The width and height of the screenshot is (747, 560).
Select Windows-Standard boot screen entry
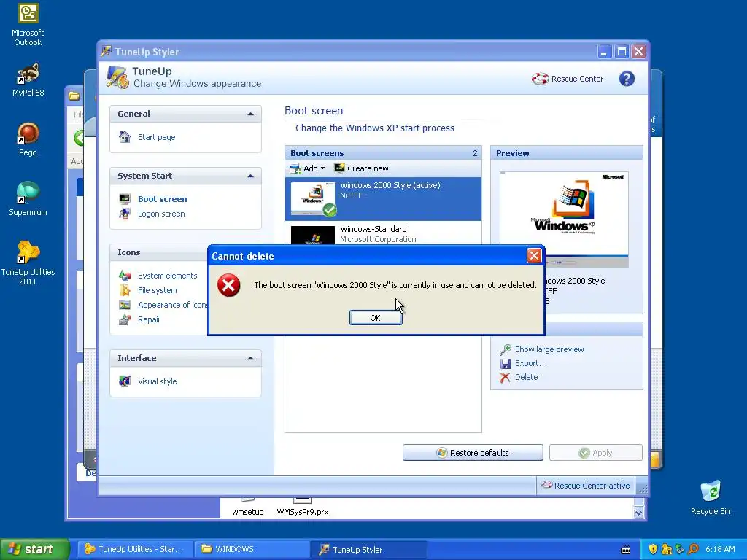pos(383,234)
